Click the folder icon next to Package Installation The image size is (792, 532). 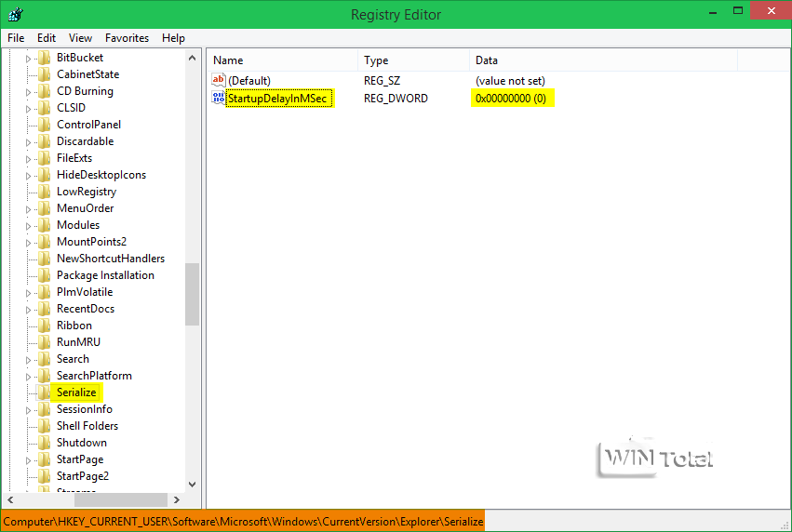(45, 275)
